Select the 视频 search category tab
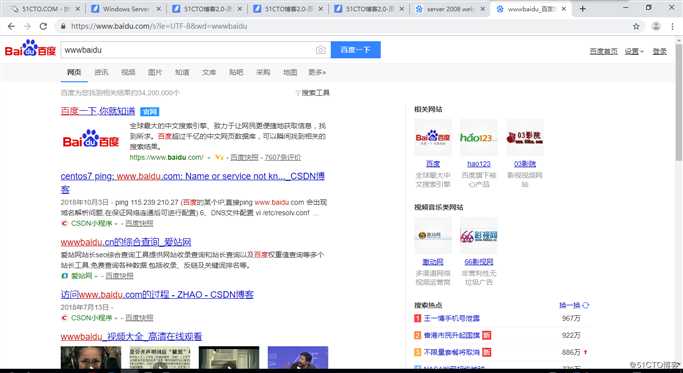 128,72
